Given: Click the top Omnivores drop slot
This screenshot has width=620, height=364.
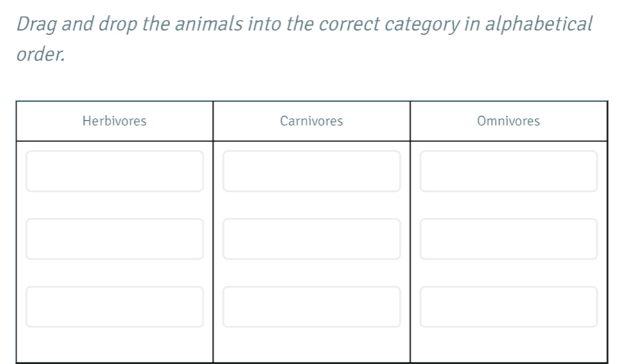Looking at the screenshot, I should point(508,171).
